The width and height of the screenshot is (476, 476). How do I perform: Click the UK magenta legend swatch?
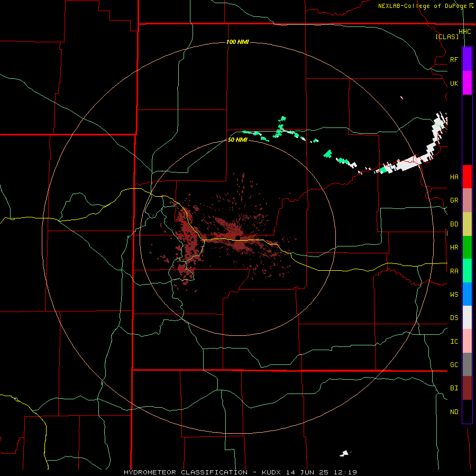pos(467,83)
